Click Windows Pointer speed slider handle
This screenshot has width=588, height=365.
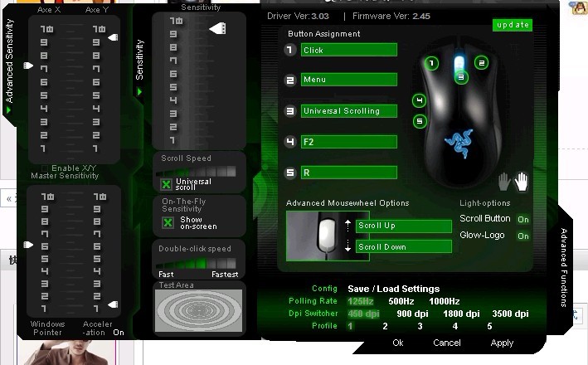pos(28,245)
